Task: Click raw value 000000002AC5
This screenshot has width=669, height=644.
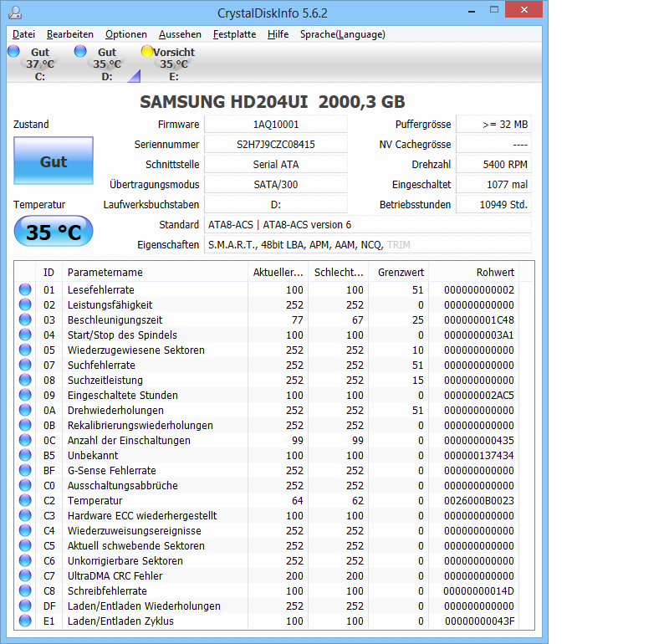Action: (478, 395)
